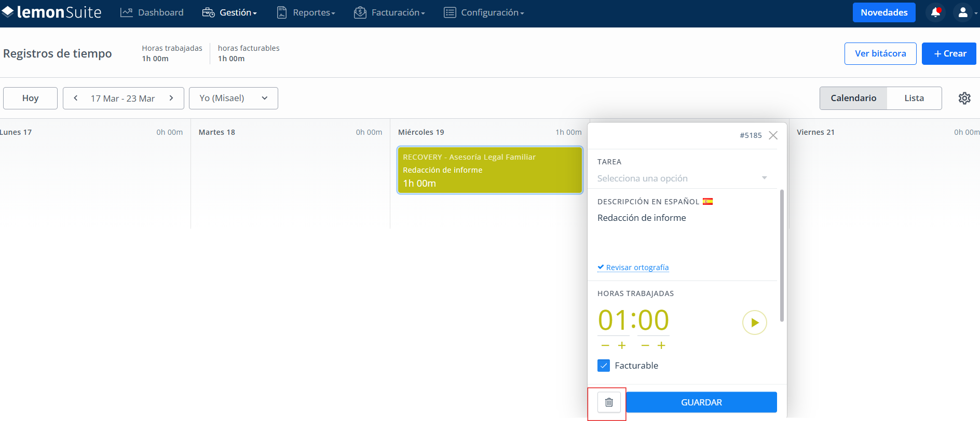This screenshot has width=980, height=421.
Task: Click the lemonSuite logo
Action: pos(51,12)
